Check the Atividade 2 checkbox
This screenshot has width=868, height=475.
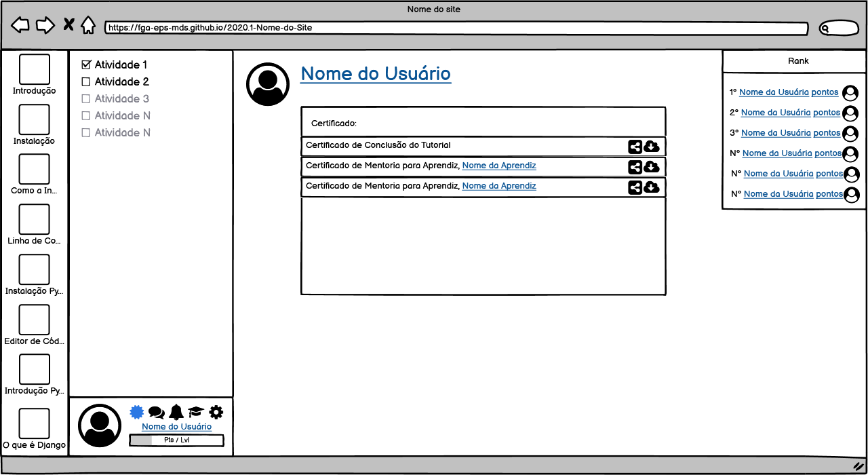click(86, 82)
